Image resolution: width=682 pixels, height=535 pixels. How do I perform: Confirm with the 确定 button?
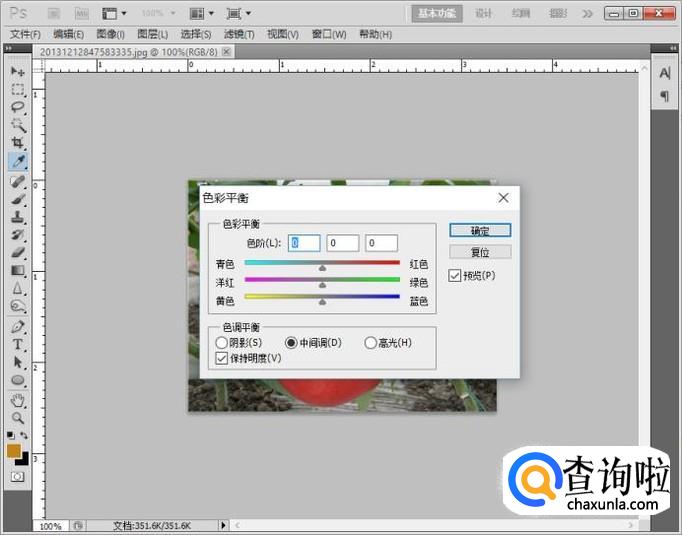click(480, 231)
